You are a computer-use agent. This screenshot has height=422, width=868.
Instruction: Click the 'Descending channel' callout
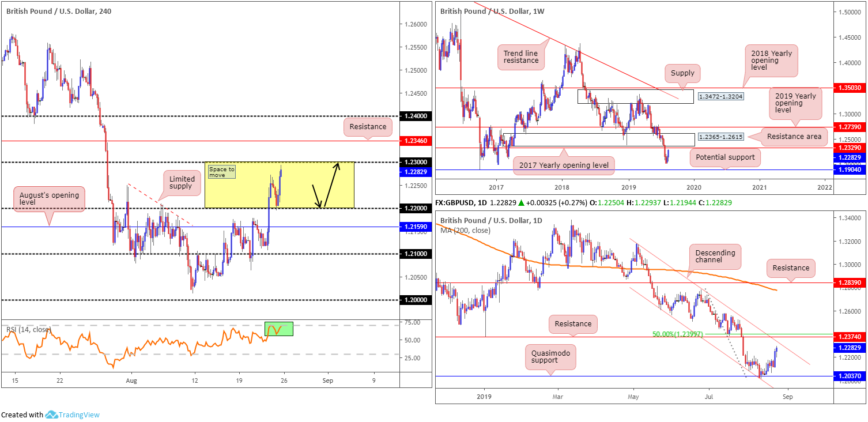pos(715,257)
